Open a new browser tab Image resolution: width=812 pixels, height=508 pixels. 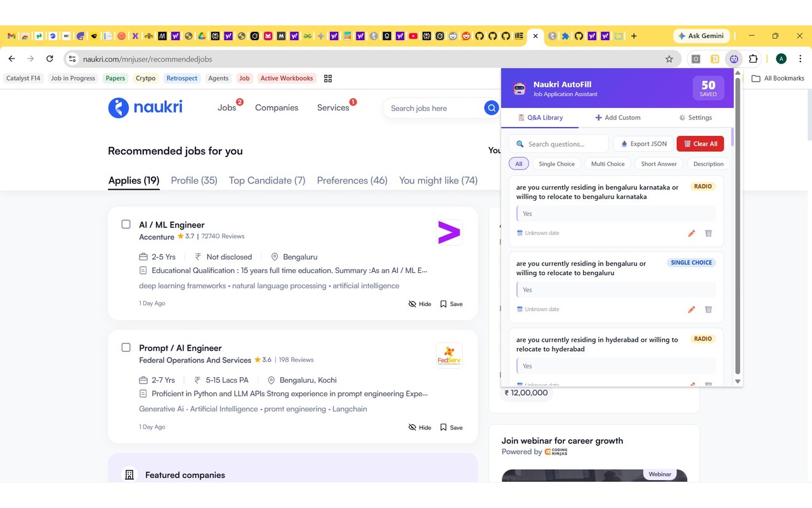click(x=634, y=36)
